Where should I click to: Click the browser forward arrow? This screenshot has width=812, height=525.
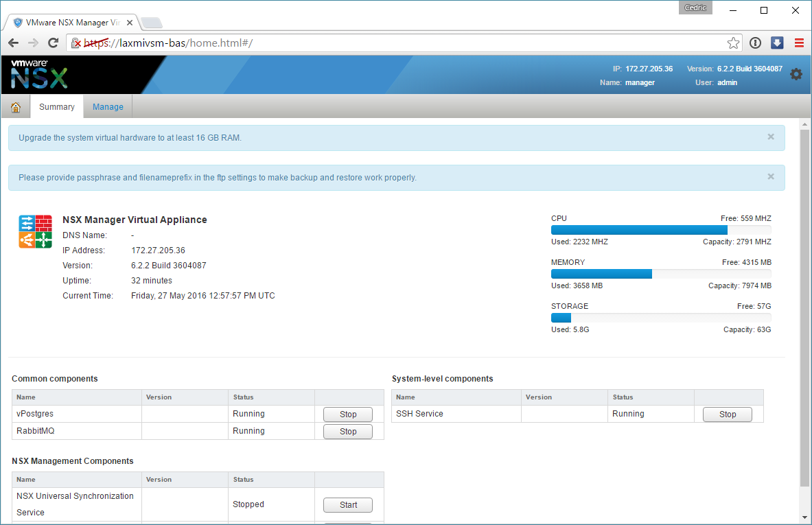point(33,43)
